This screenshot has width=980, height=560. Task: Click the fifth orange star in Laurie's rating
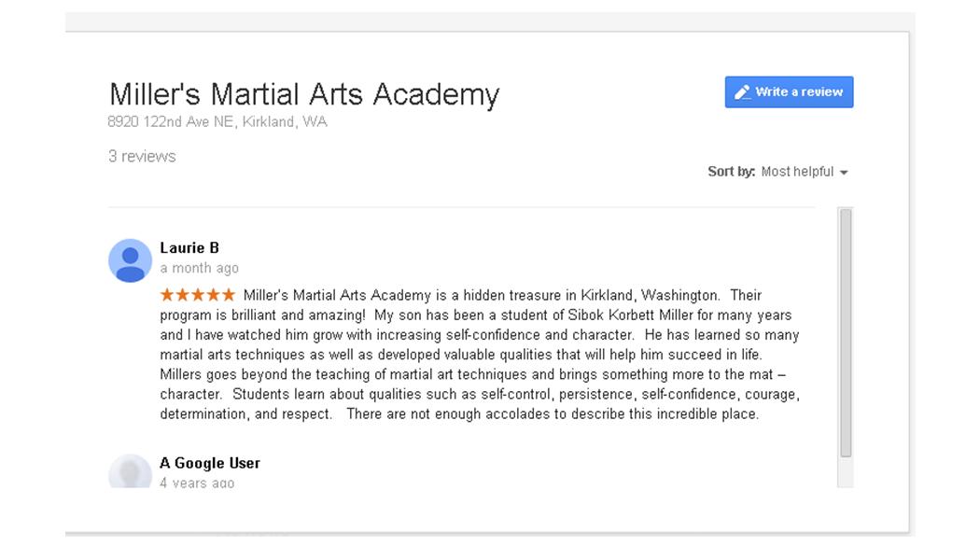[229, 294]
